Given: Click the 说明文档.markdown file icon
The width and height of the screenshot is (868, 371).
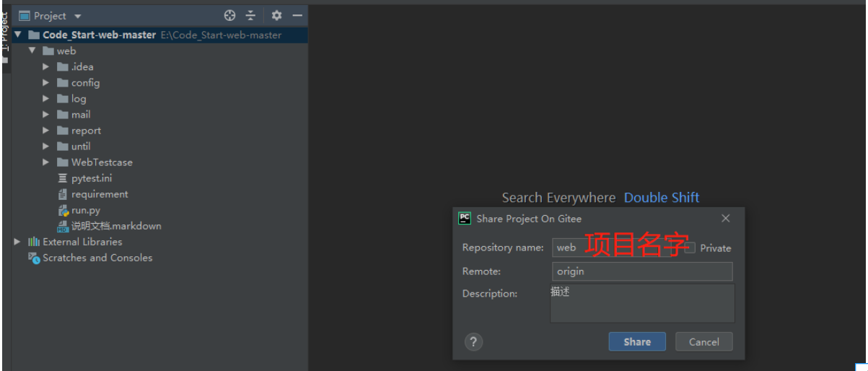Looking at the screenshot, I should (63, 226).
